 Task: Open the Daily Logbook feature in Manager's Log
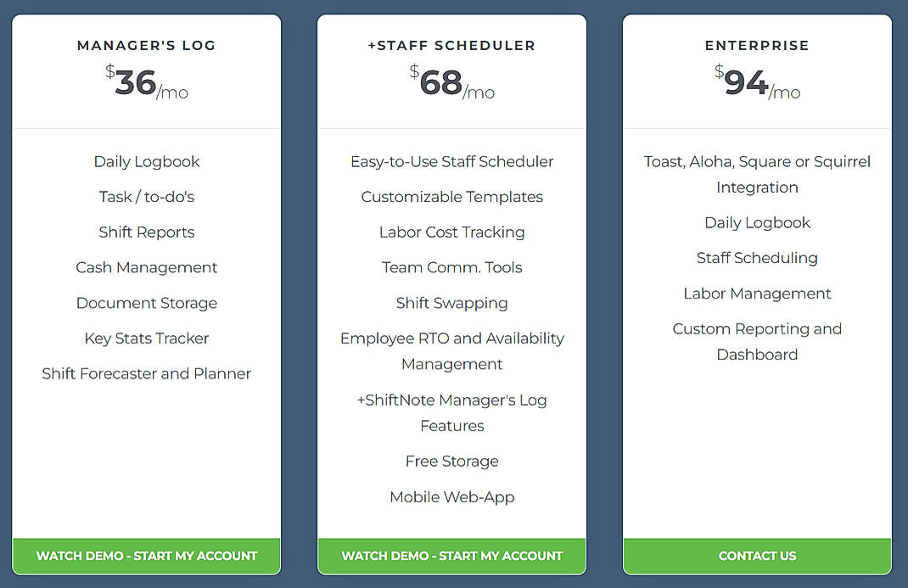pyautogui.click(x=146, y=161)
